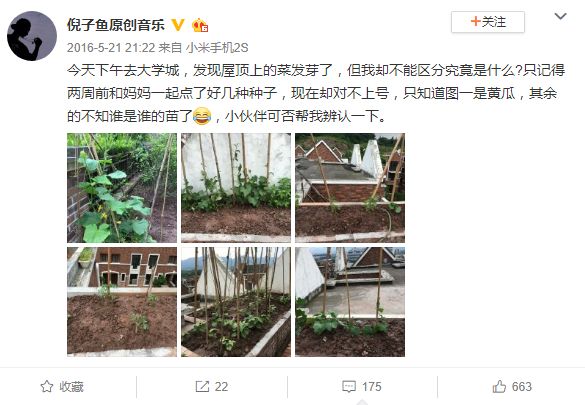585x405 pixels.
Task: Open the second photo with white wall
Action: pos(236,188)
